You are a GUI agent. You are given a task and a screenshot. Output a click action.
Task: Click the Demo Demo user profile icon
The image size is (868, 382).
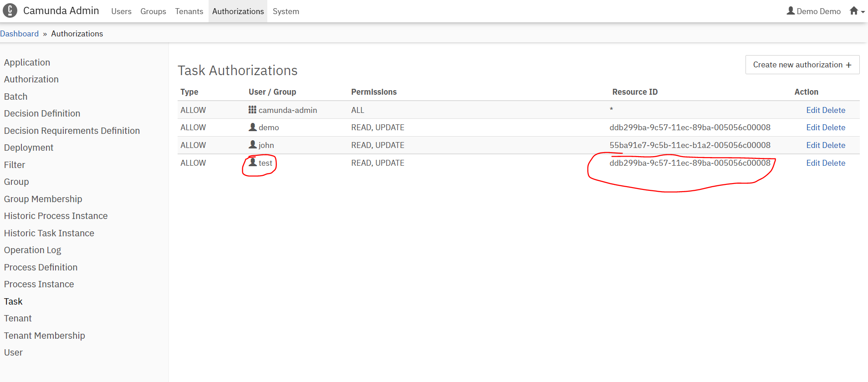point(791,10)
